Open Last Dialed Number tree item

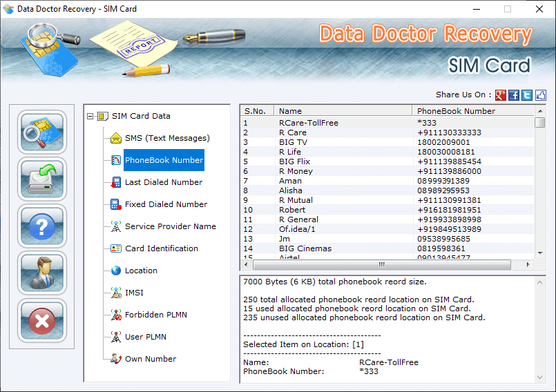[164, 182]
